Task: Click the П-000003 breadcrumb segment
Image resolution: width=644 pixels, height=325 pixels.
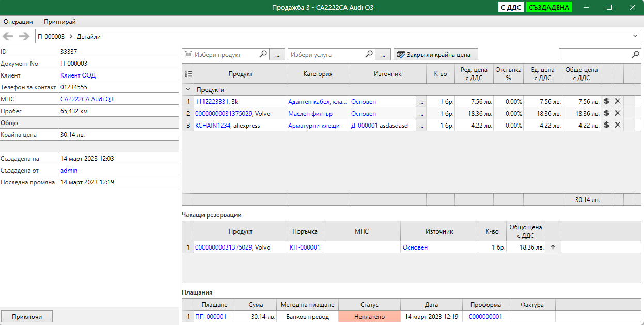Action: click(51, 36)
